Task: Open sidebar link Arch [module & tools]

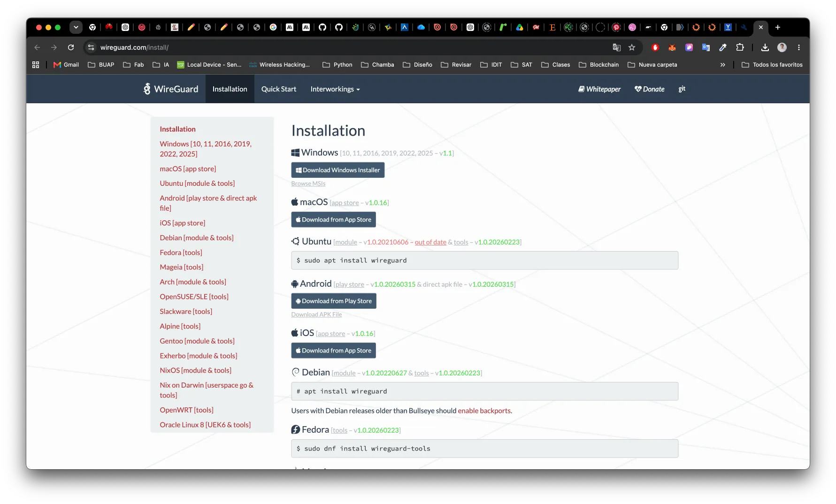Action: (x=193, y=282)
